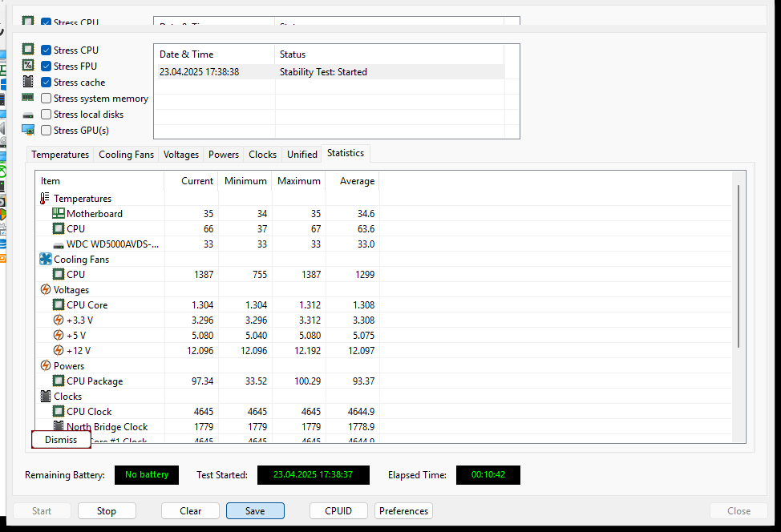
Task: Click the CPU icon under the Cooling Fans group
Action: pos(59,274)
